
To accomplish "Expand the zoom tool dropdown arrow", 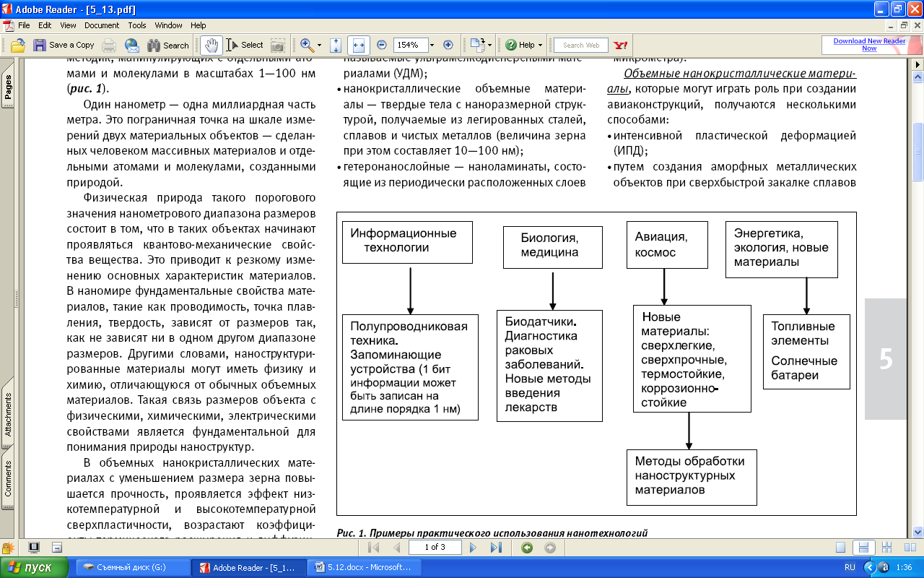I will 319,45.
